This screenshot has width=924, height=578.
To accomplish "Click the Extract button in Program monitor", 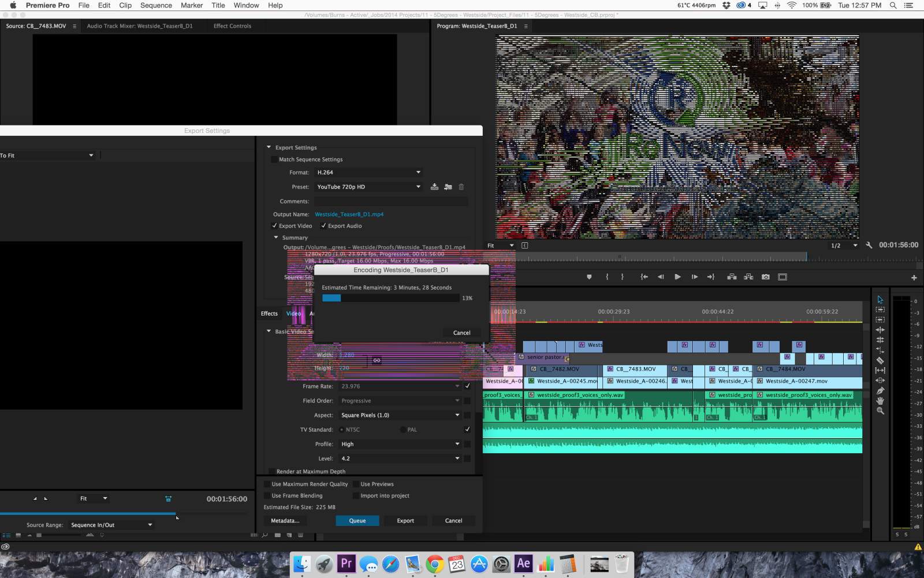I will (x=748, y=277).
